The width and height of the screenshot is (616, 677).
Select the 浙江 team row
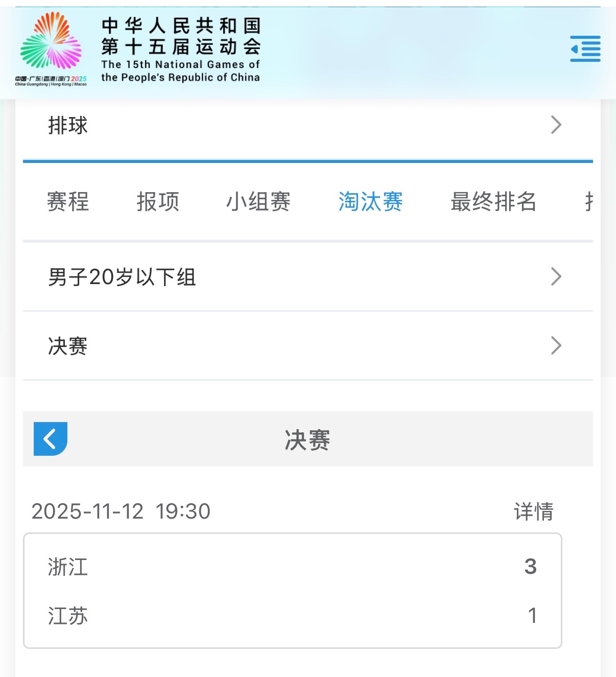point(293,567)
